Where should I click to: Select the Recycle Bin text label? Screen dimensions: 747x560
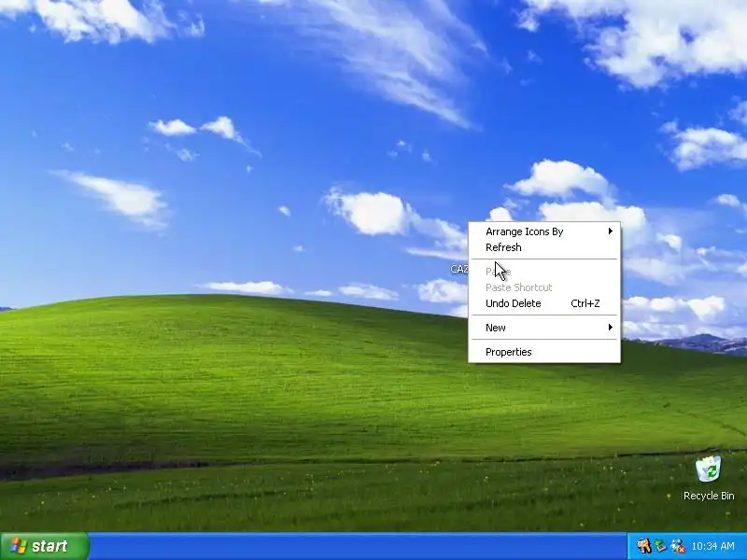point(709,496)
